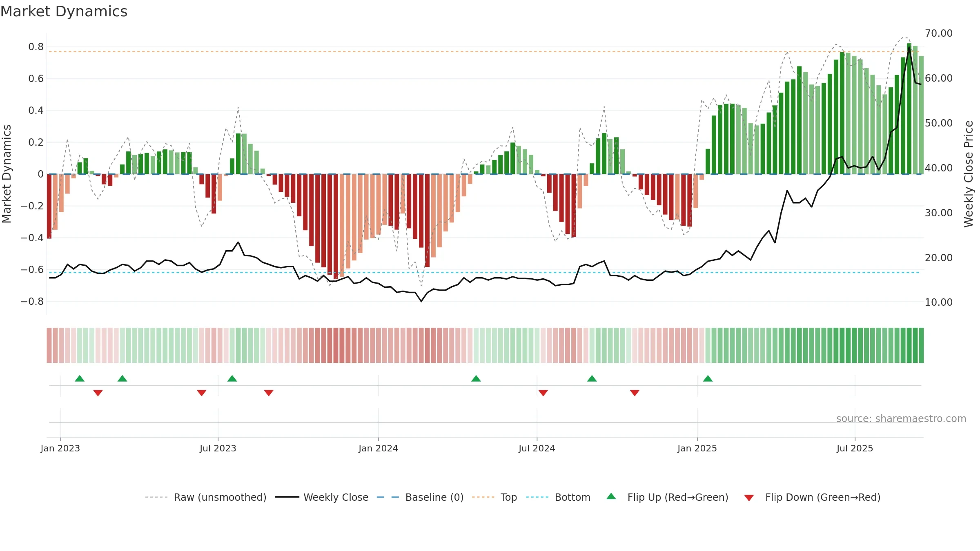Screen dimensions: 980x551
Task: Toggle the Raw (unsmoothed) legend entry
Action: click(205, 497)
